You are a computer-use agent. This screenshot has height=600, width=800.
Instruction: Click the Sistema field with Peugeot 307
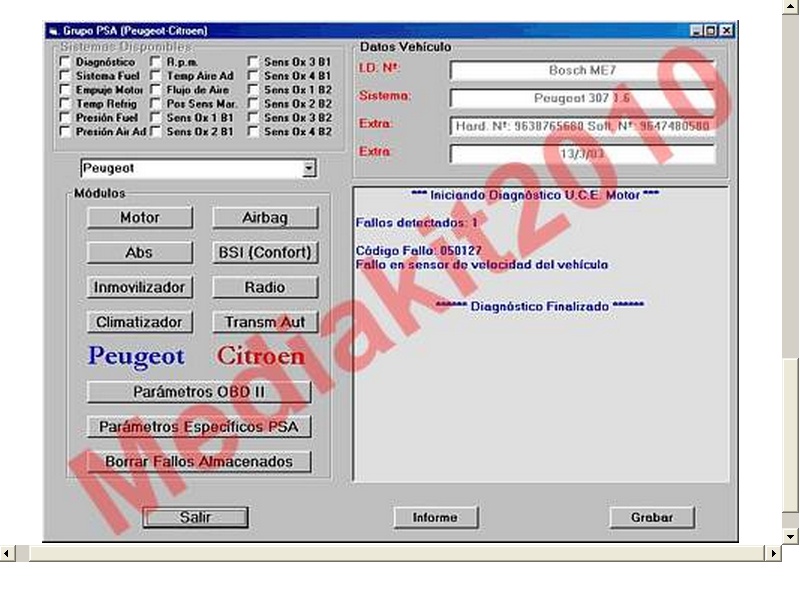583,98
